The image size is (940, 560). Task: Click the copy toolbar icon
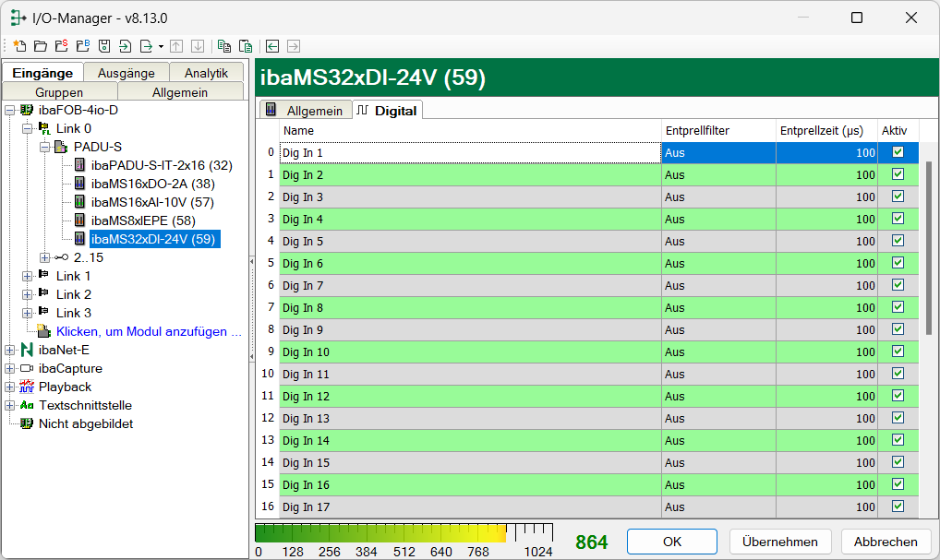coord(223,45)
